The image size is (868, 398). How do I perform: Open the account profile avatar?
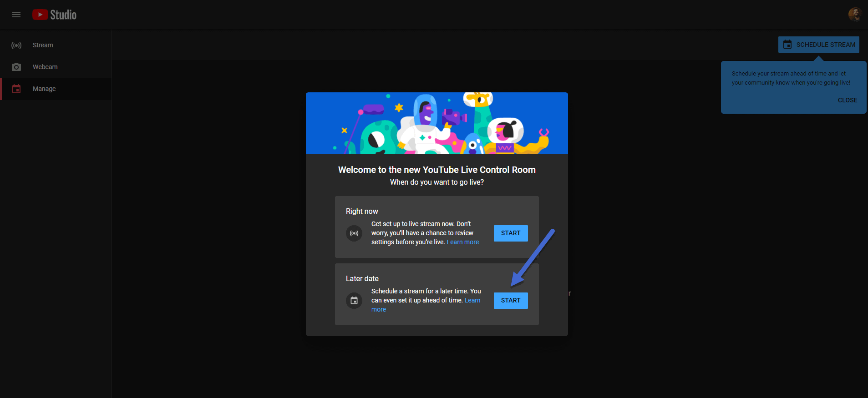point(855,15)
